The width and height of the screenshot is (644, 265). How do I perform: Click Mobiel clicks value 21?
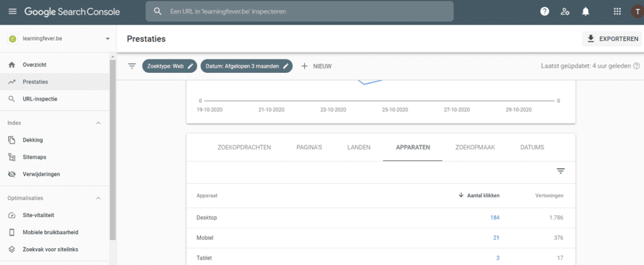point(496,238)
